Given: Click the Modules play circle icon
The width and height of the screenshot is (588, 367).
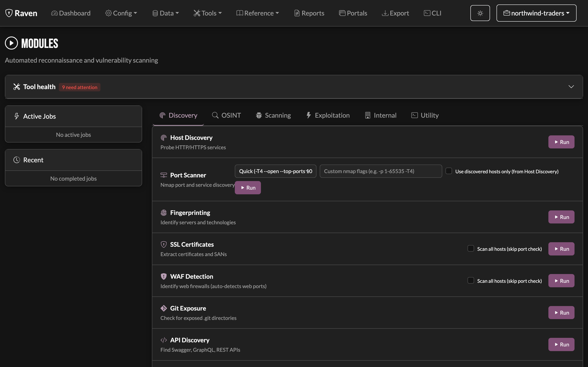Looking at the screenshot, I should coord(11,43).
